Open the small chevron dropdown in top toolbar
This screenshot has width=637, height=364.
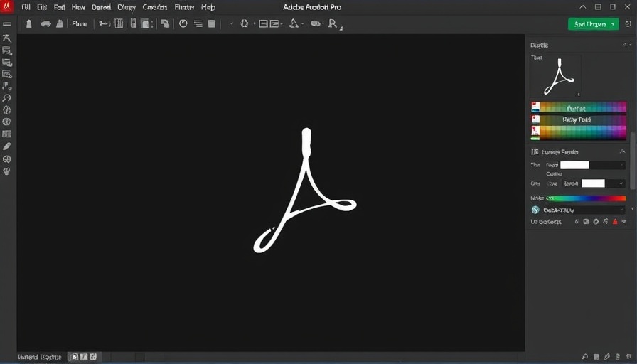coord(232,23)
